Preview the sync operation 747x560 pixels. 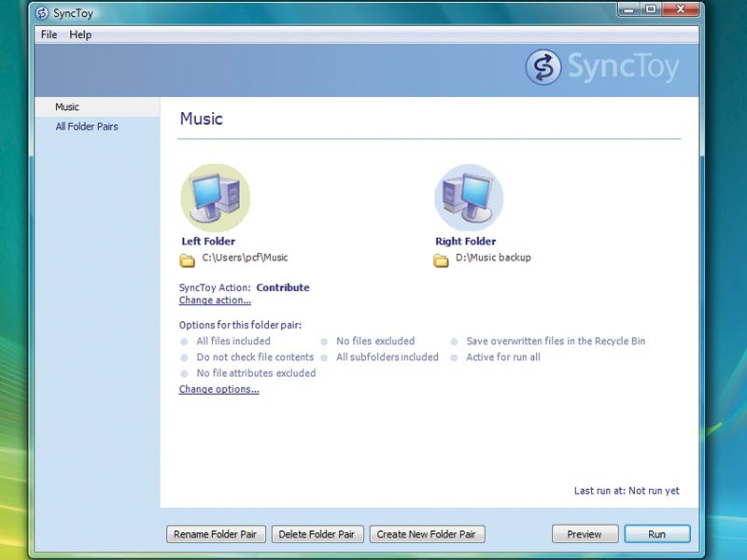coord(585,534)
